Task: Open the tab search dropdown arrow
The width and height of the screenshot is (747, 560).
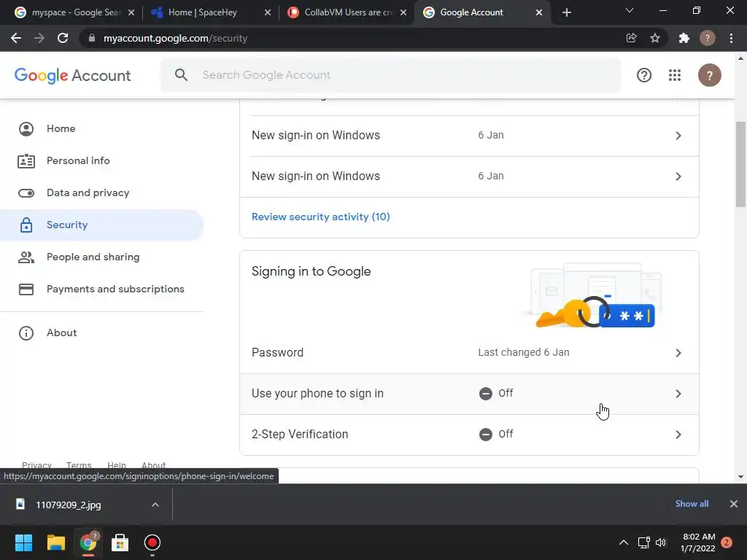Action: (630, 10)
